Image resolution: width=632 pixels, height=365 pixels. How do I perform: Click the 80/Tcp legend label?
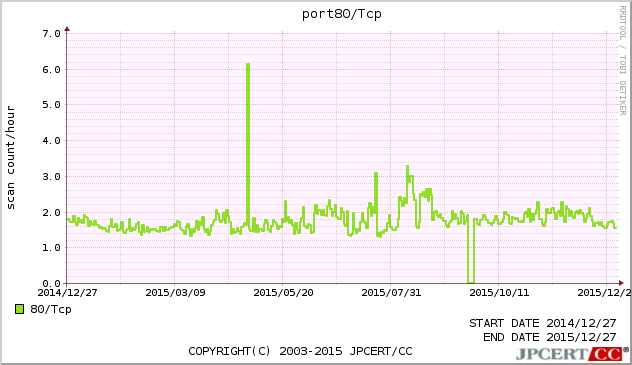[51, 309]
